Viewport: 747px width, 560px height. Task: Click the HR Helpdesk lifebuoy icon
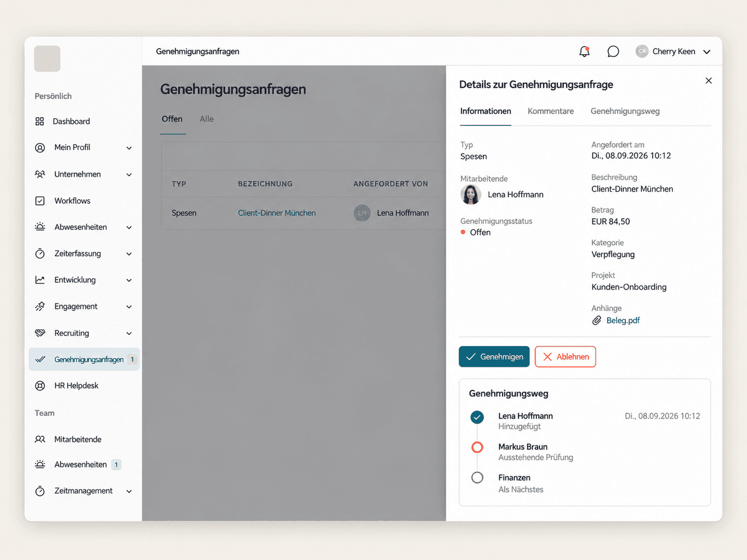[40, 386]
